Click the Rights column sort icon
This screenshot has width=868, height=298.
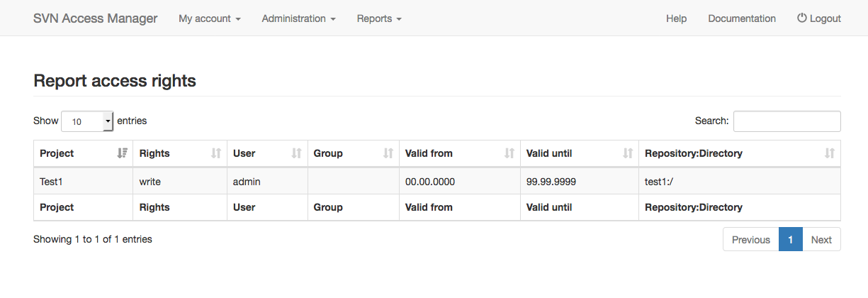(x=217, y=153)
